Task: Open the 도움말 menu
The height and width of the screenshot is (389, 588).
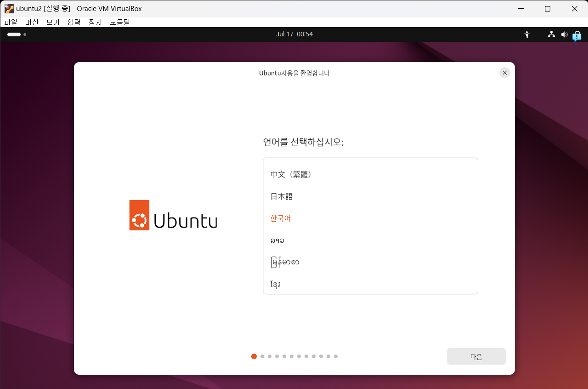Action: (120, 22)
